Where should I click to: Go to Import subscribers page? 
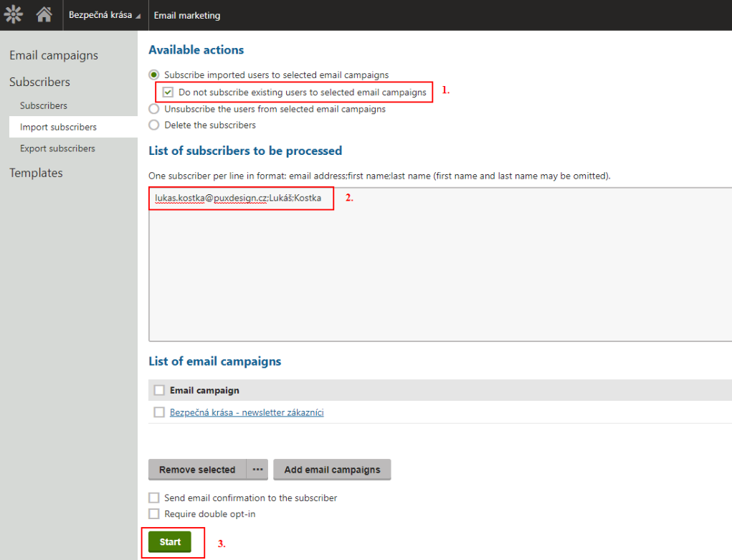pos(58,127)
